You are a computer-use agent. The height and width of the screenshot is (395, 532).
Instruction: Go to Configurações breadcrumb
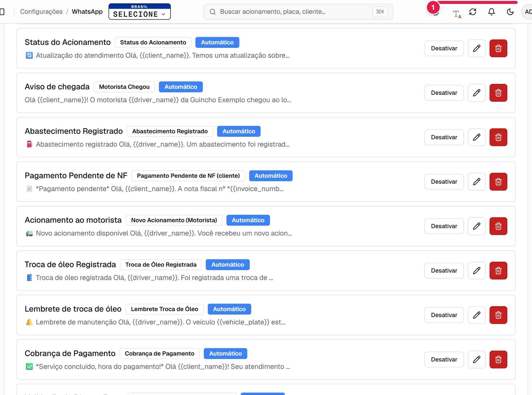(41, 12)
